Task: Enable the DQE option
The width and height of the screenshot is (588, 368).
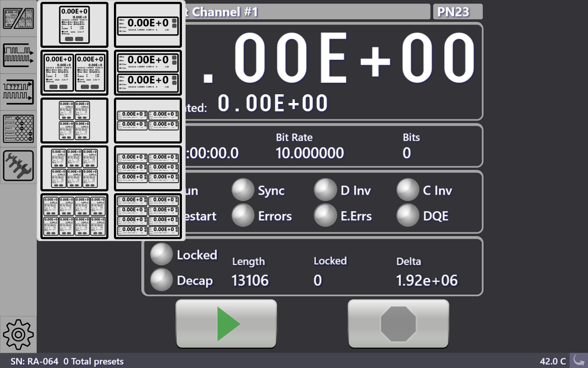Action: 408,215
